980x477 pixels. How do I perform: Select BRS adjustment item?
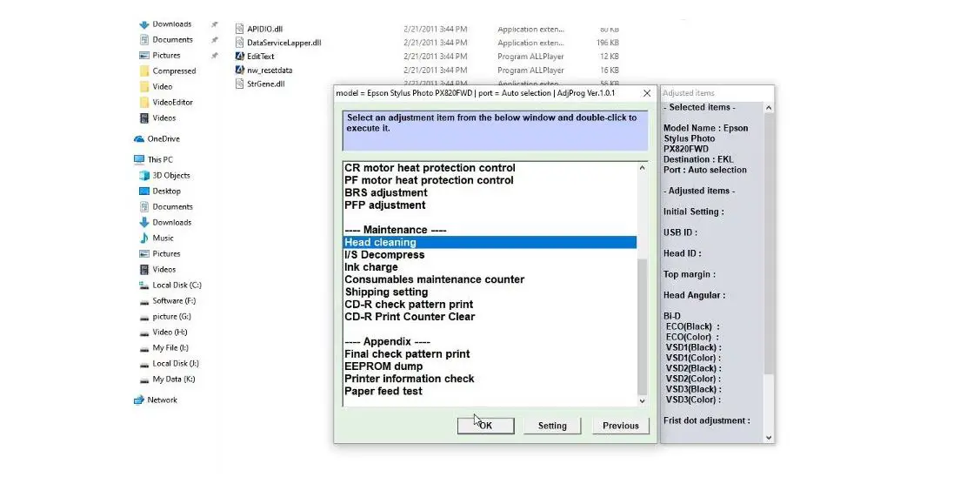(385, 193)
